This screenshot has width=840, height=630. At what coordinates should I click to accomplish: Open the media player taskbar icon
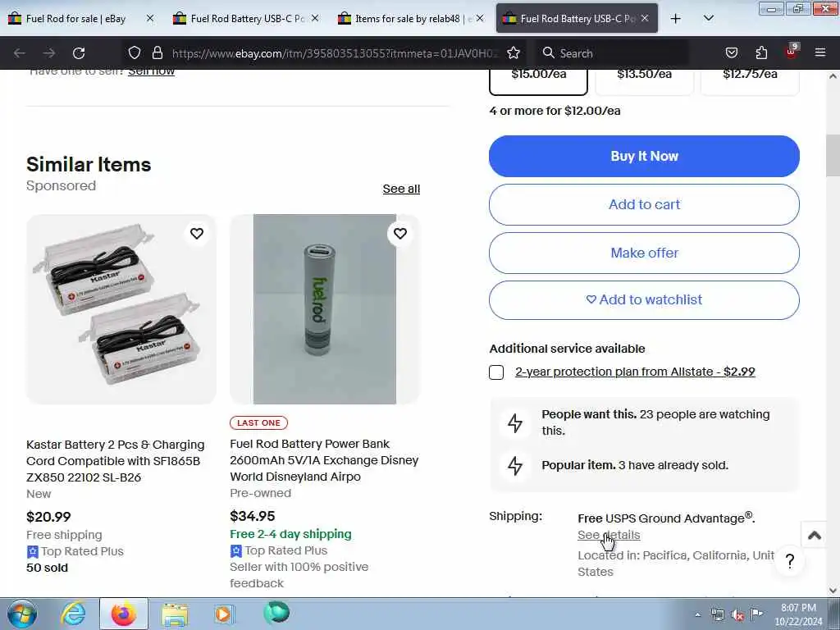coord(223,614)
